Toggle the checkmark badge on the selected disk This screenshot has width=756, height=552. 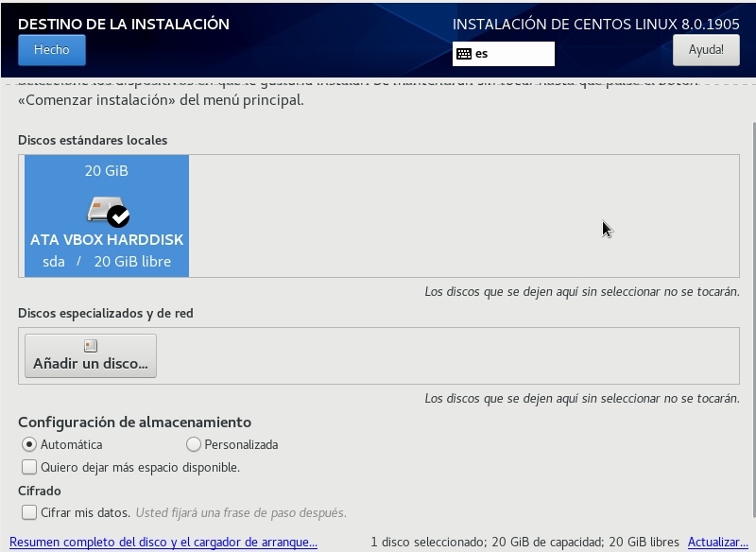(x=119, y=216)
